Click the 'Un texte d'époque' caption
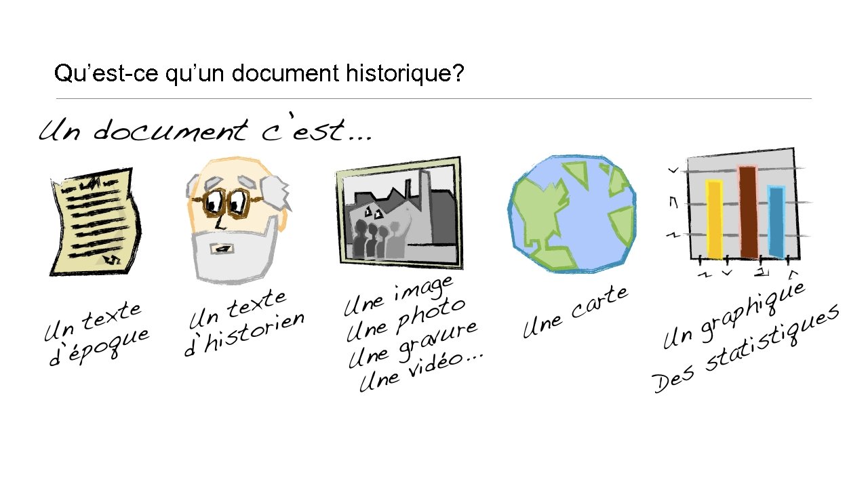This screenshot has height=488, width=868. click(96, 335)
